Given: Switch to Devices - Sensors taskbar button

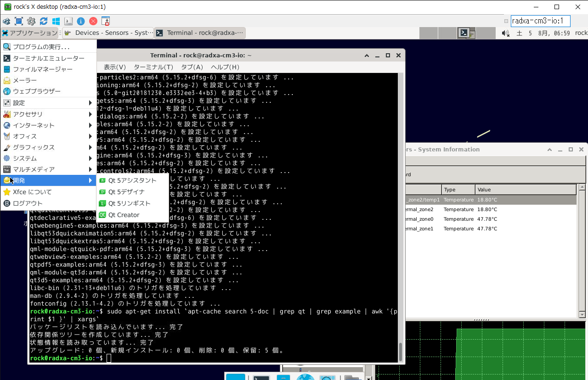Looking at the screenshot, I should (x=108, y=33).
